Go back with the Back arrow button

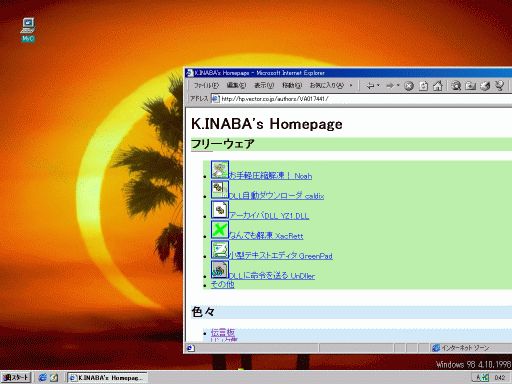(x=370, y=86)
